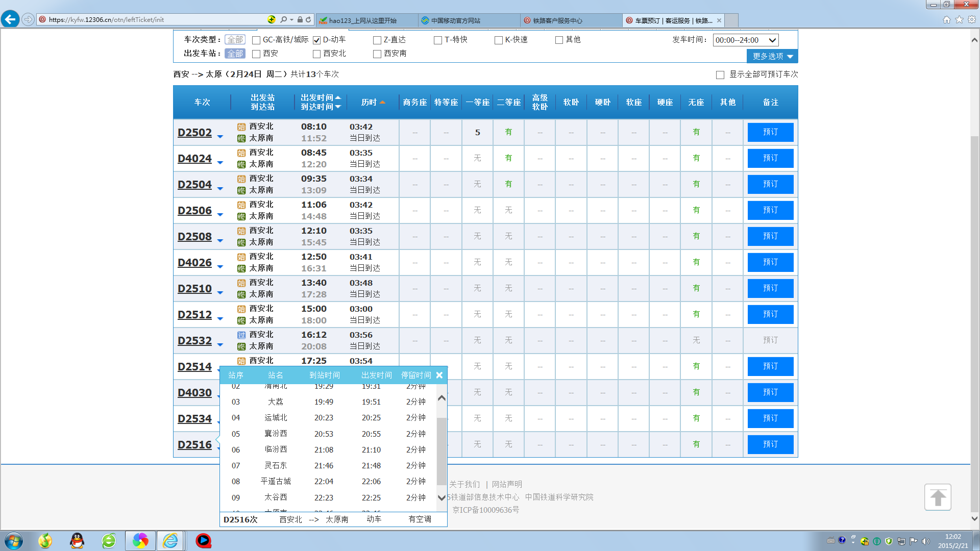Click the page scrollbar down arrow
Viewport: 980px width, 551px height.
click(974, 518)
